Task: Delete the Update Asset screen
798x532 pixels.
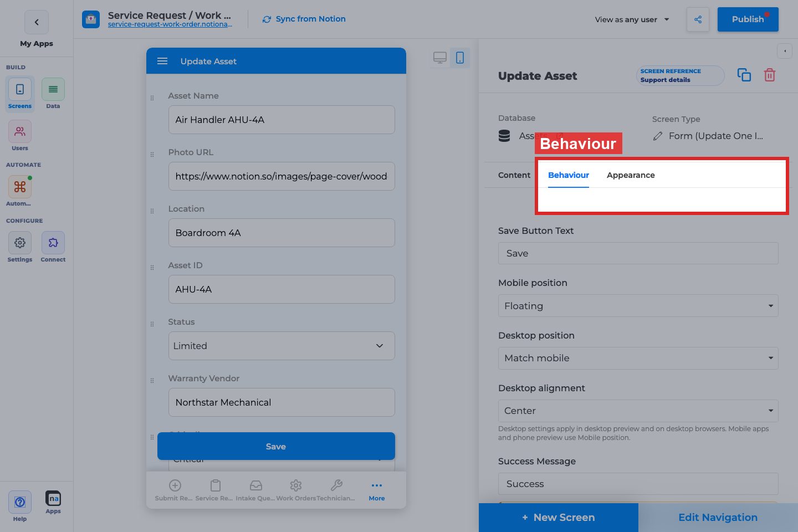Action: [x=770, y=75]
